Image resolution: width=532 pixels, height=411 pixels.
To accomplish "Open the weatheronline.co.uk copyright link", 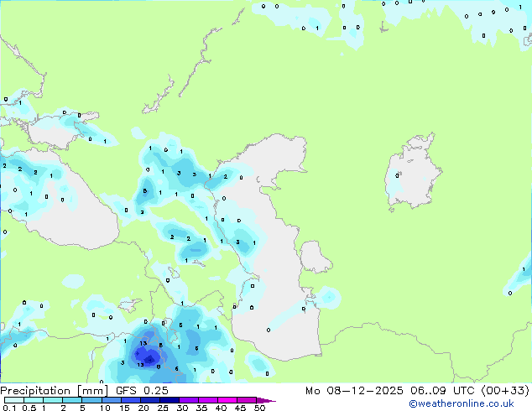I will tap(462, 403).
